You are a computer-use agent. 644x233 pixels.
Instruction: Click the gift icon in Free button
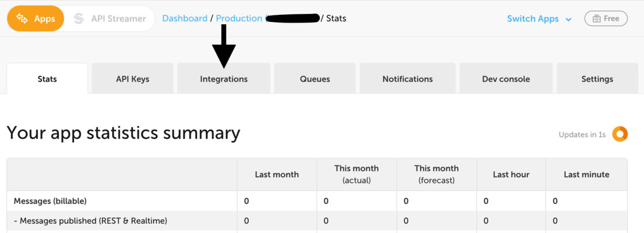[596, 18]
